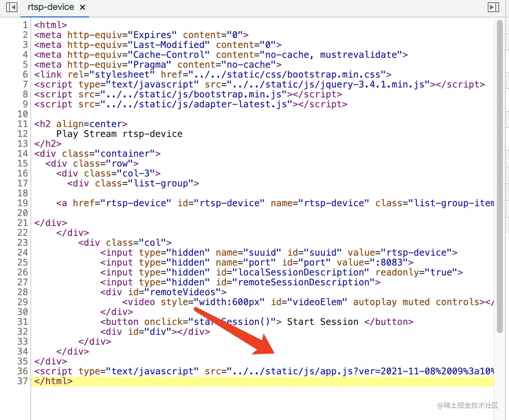This screenshot has width=509, height=420.
Task: Click the "Cache-Control" meta line
Action: point(221,55)
